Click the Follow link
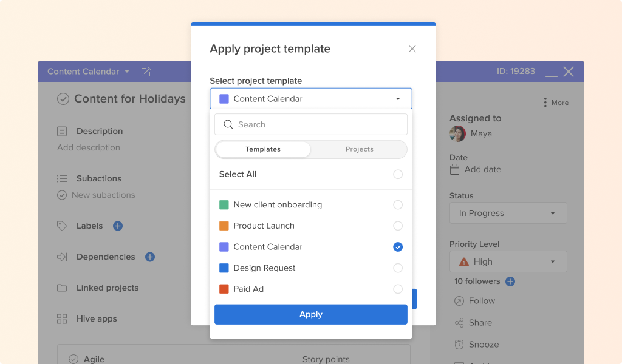The height and width of the screenshot is (364, 622). (x=482, y=301)
